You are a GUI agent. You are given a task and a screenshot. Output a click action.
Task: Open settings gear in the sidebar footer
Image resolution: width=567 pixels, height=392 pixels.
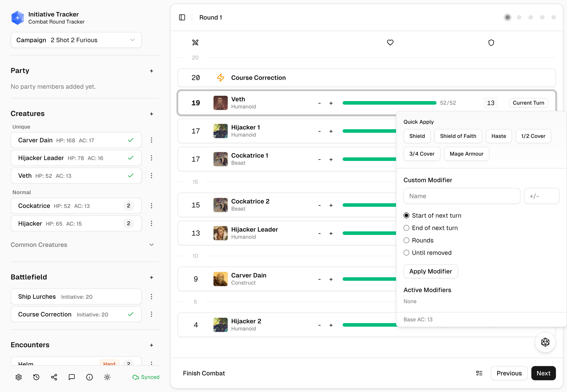pos(19,377)
